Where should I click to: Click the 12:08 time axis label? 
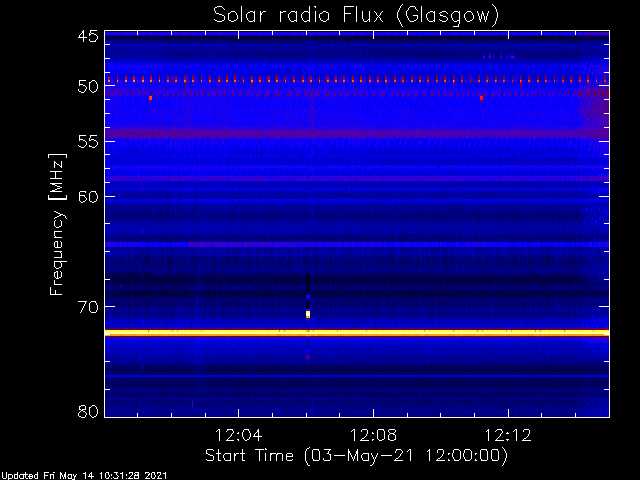pyautogui.click(x=373, y=435)
